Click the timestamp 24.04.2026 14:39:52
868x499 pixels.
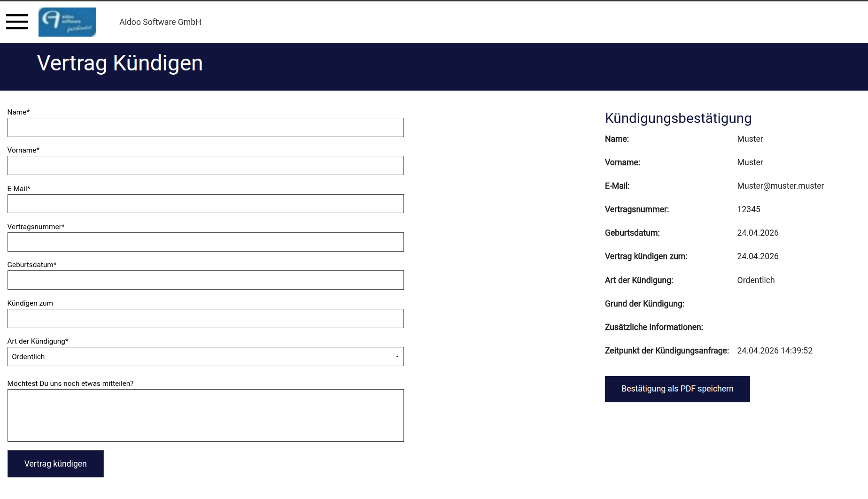click(775, 351)
